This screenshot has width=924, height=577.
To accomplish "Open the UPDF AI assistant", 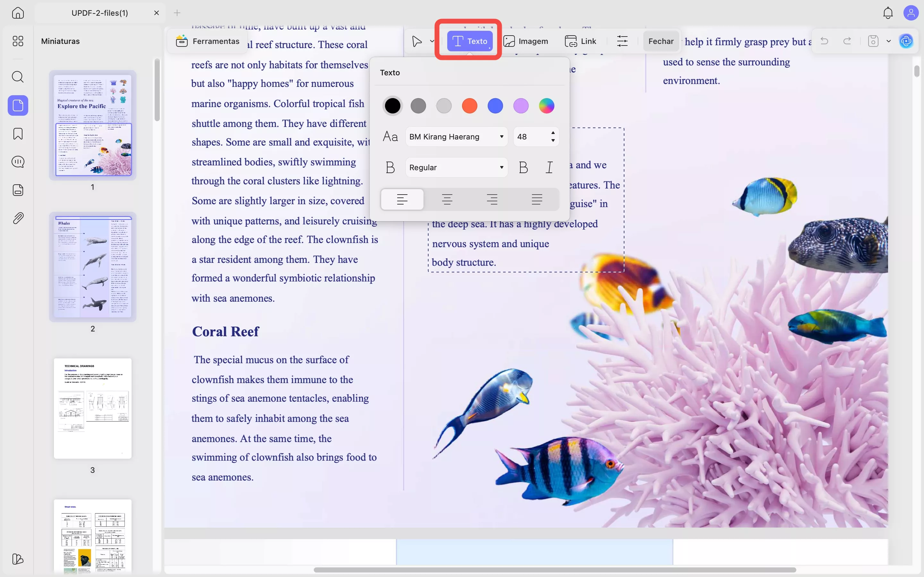I will [906, 41].
